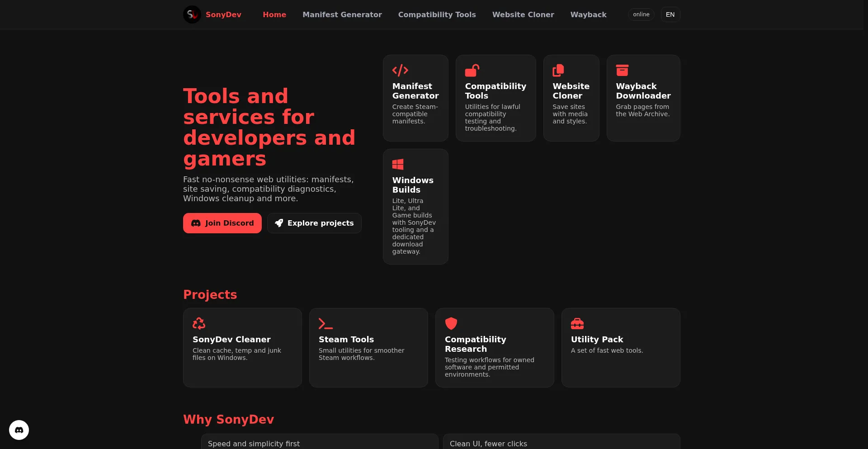The height and width of the screenshot is (449, 868).
Task: Click 'A set of fast web tools.' text
Action: [607, 350]
